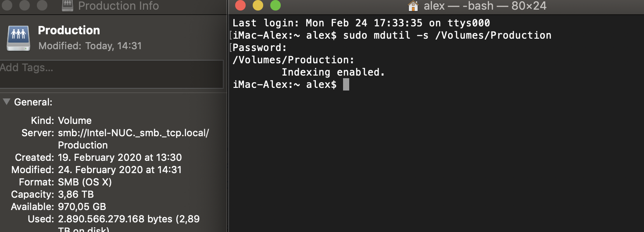
Task: Click into the Add Tags field
Action: click(x=111, y=74)
